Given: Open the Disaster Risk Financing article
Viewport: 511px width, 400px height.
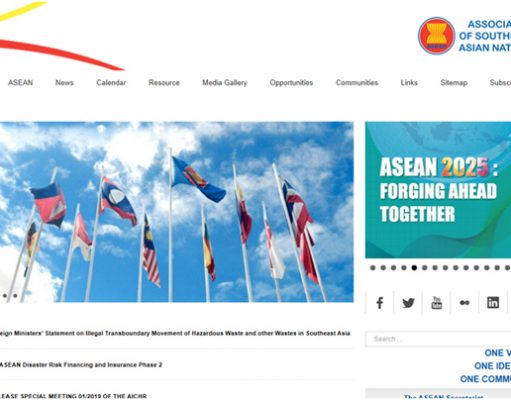Looking at the screenshot, I should (81, 365).
